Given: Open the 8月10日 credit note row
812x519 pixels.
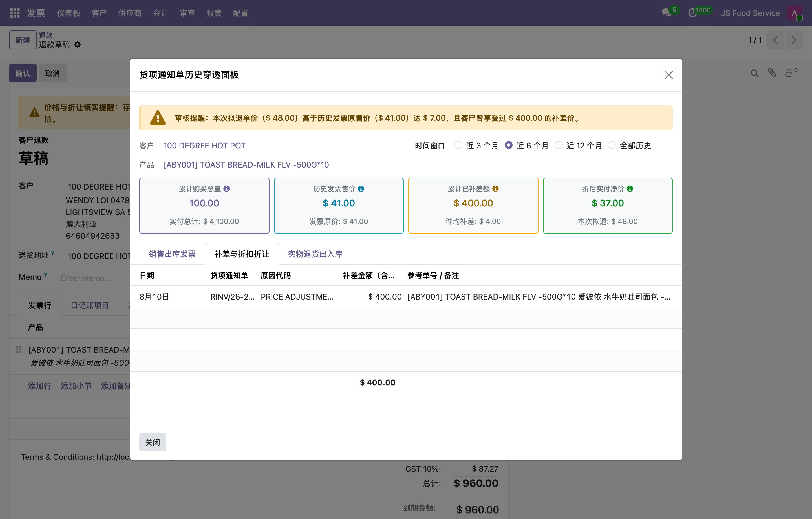Looking at the screenshot, I should pos(406,297).
